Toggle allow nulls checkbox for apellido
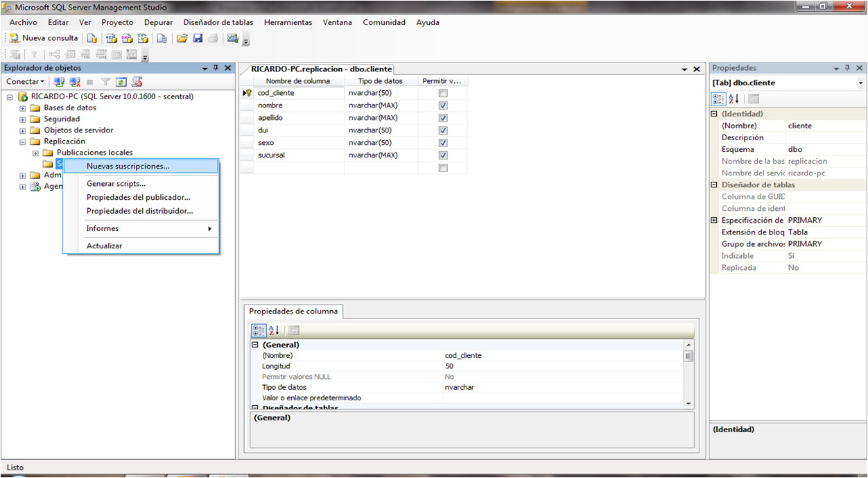Viewport: 868px width, 478px height. 443,118
